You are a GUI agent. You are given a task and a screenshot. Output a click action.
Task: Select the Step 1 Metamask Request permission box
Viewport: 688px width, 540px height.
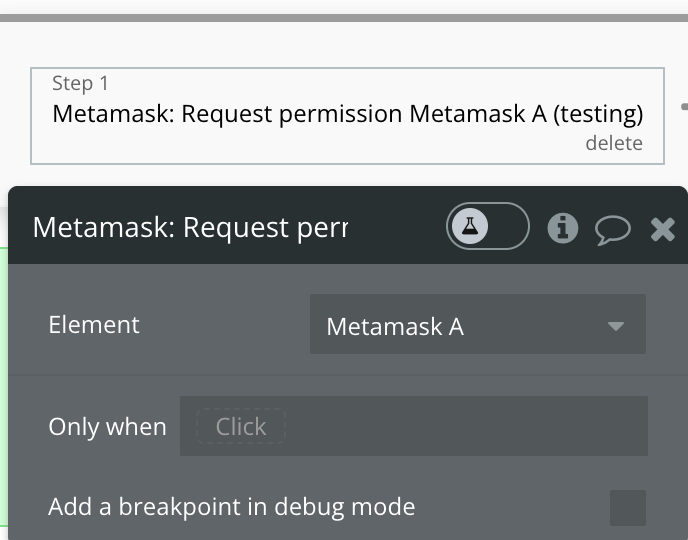tap(347, 116)
